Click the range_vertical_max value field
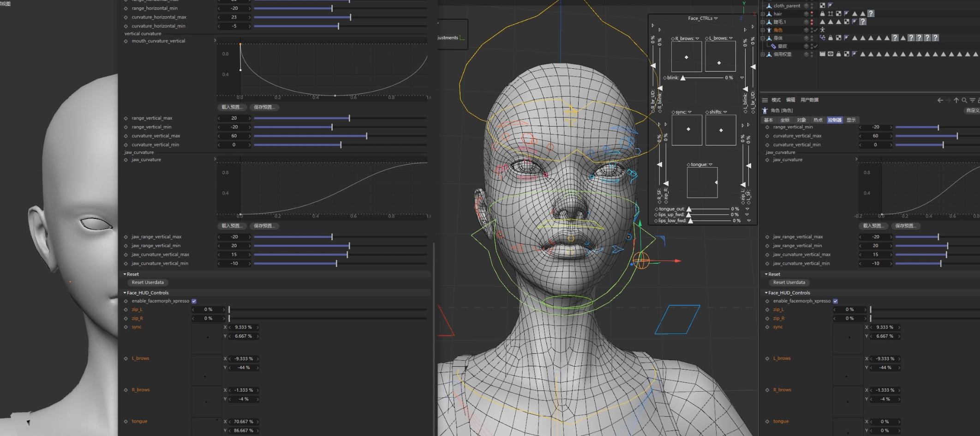 234,118
